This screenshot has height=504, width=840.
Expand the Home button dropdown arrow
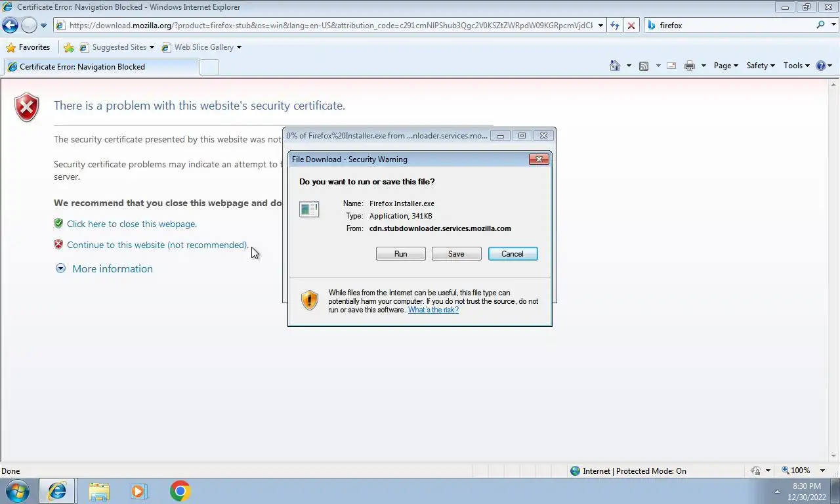pos(629,66)
